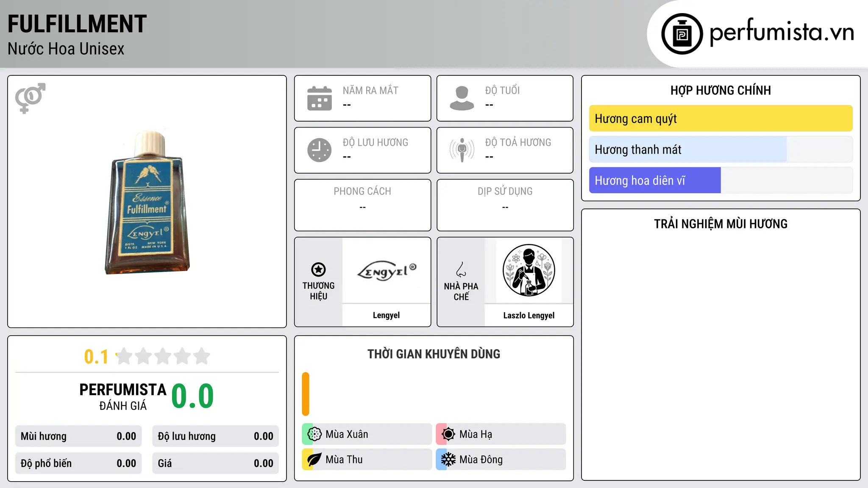Viewport: 868px width, 488px height.
Task: Click the leaf icon for Mùa Thu
Action: 314,460
